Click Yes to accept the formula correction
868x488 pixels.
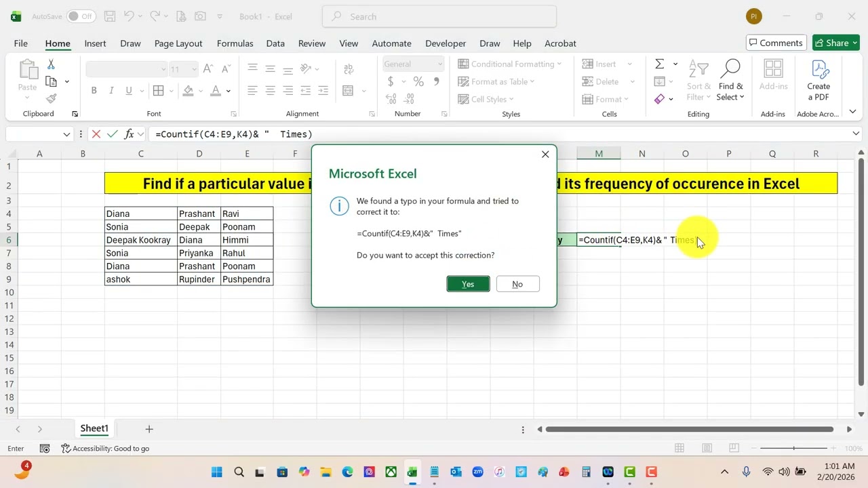coord(468,284)
